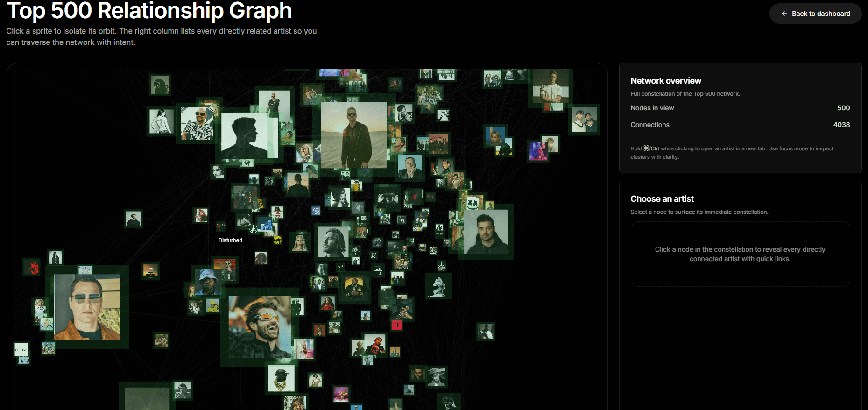Select the large desert sunset artist node

[x=353, y=135]
